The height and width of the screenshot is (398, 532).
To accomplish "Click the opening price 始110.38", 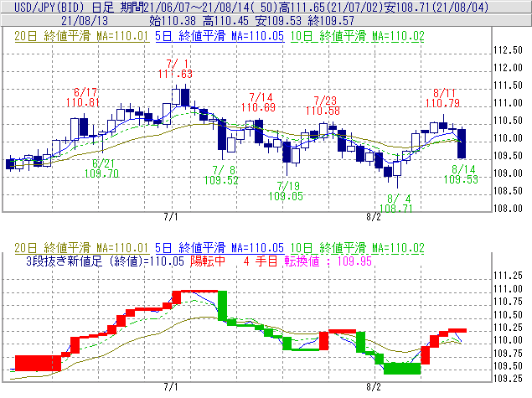I will [x=173, y=21].
